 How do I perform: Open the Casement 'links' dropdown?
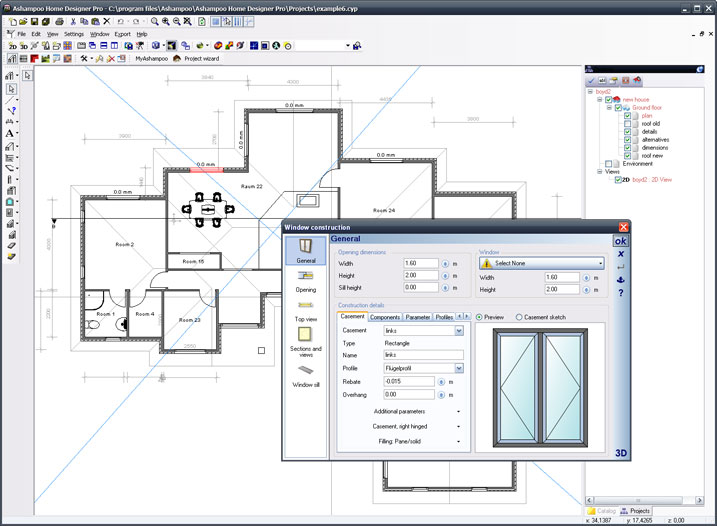(459, 330)
